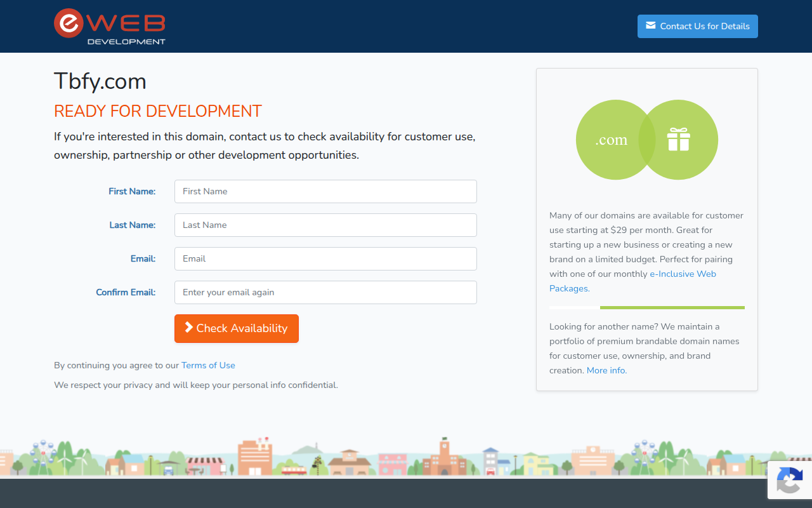Screen dimensions: 812x508
Task: Open Contact Us for Details
Action: pos(698,26)
